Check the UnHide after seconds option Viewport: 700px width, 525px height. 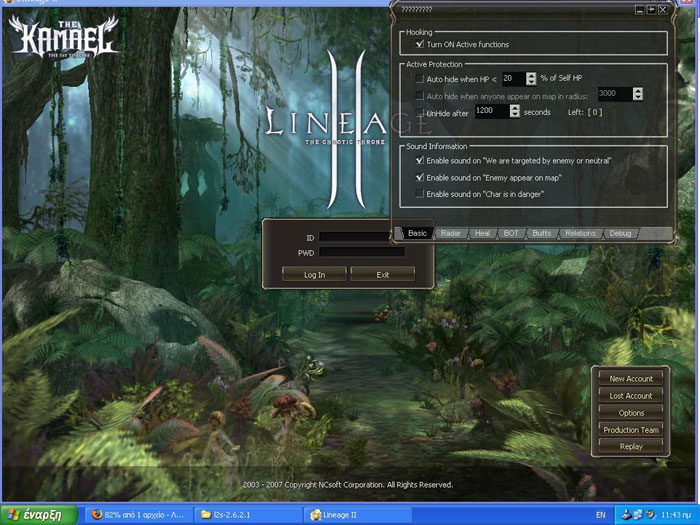pos(419,112)
